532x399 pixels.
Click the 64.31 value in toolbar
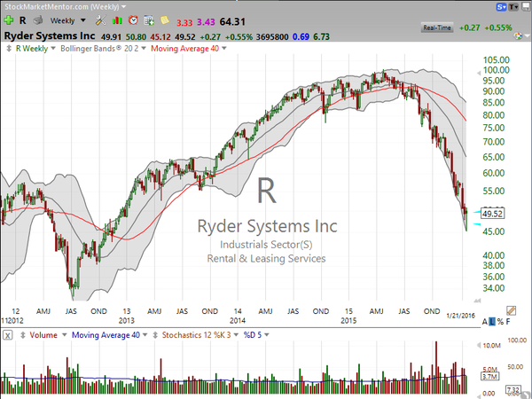pos(232,21)
